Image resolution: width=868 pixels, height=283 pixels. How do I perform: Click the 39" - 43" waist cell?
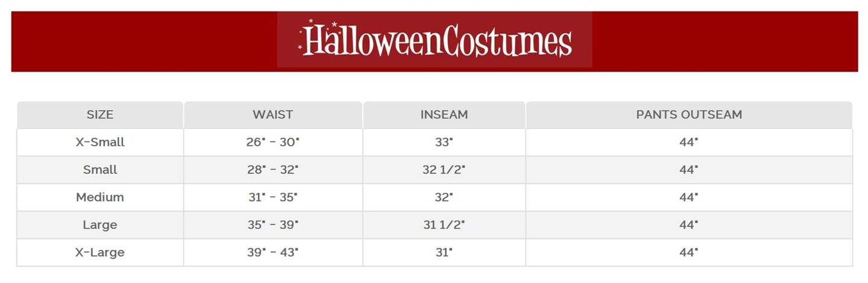(272, 252)
